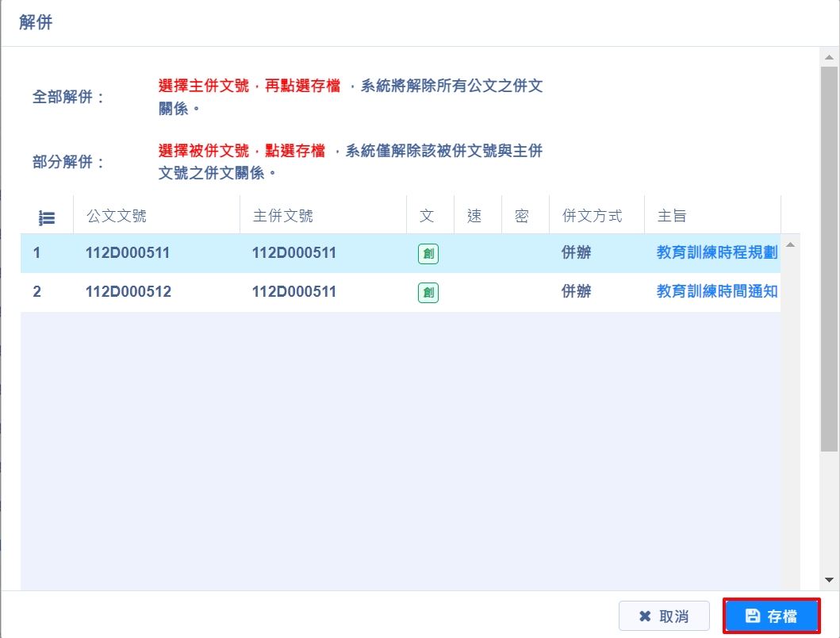Click row 2 主併文號 cell 112D000511

point(294,292)
